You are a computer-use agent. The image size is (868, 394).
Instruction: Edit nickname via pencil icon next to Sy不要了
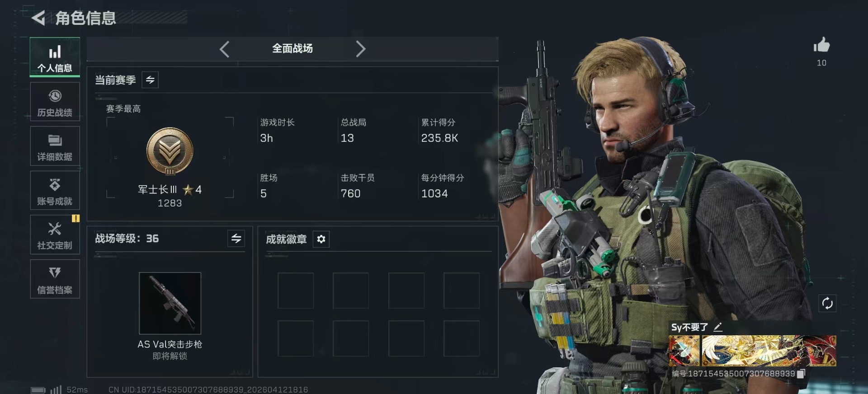point(718,327)
